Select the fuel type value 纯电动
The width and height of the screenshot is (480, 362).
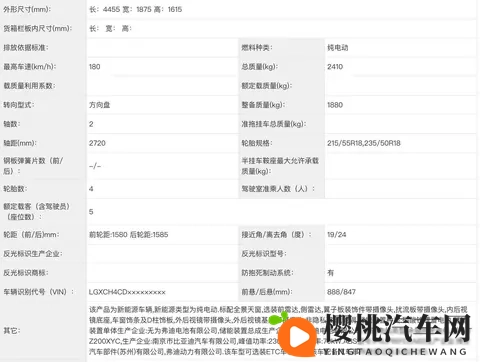point(337,48)
